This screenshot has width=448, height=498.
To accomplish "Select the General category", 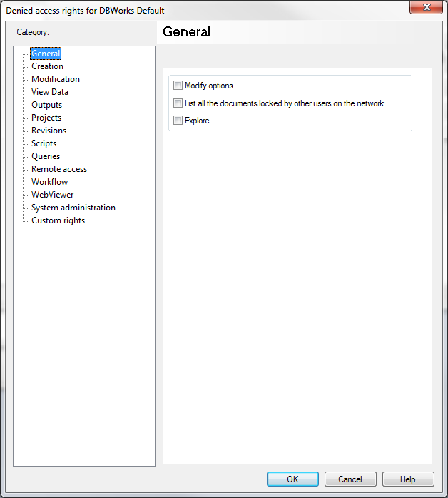I will pyautogui.click(x=46, y=54).
